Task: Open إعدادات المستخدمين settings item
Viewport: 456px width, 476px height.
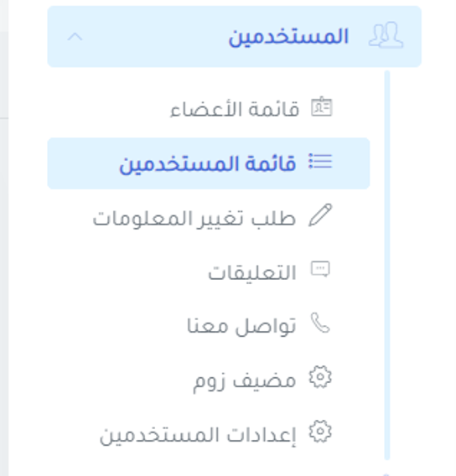Action: click(198, 435)
